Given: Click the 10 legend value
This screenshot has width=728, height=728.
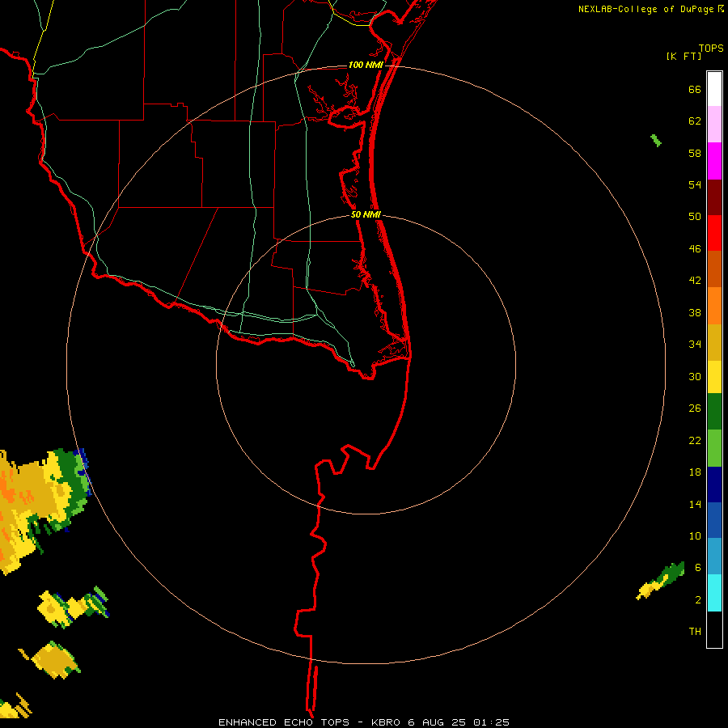Looking at the screenshot, I should pyautogui.click(x=695, y=535).
